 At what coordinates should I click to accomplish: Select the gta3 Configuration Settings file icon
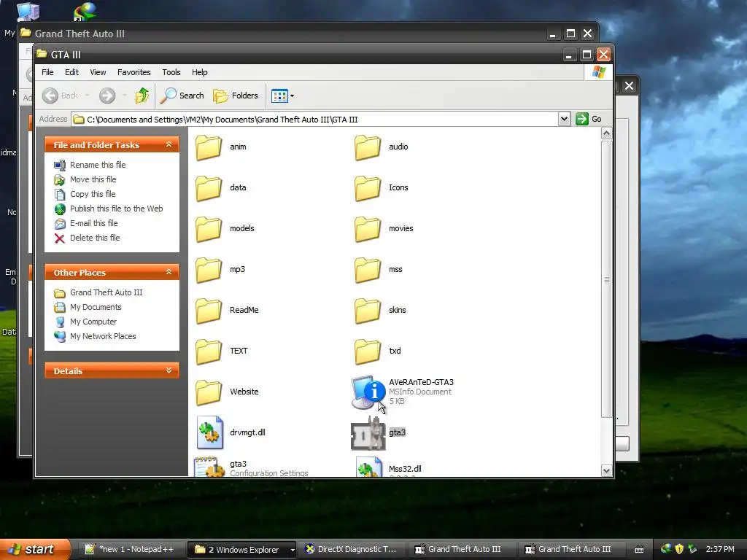[209, 467]
